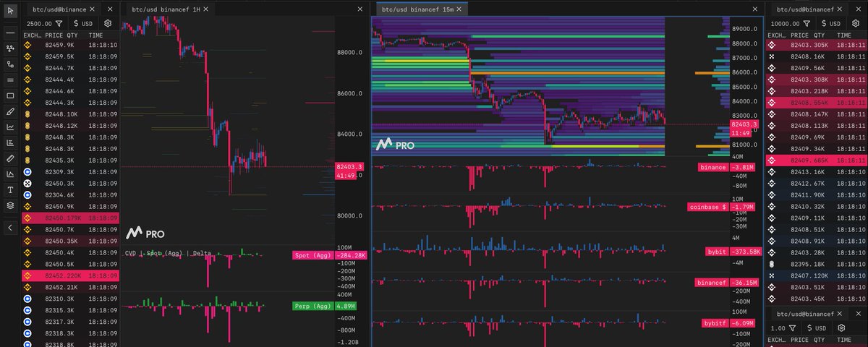
Task: Select the text annotation tool
Action: pos(10,189)
